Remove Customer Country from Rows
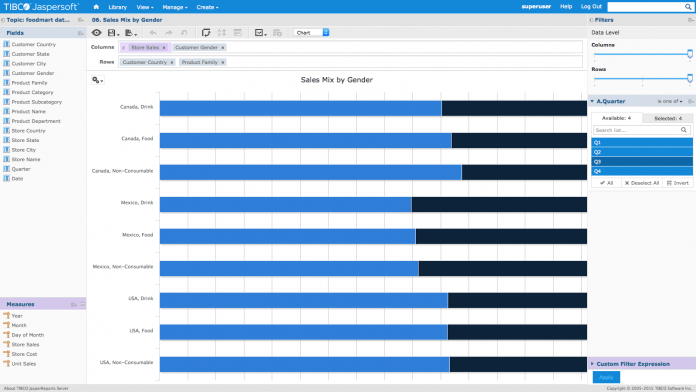The width and height of the screenshot is (696, 392). pyautogui.click(x=172, y=63)
